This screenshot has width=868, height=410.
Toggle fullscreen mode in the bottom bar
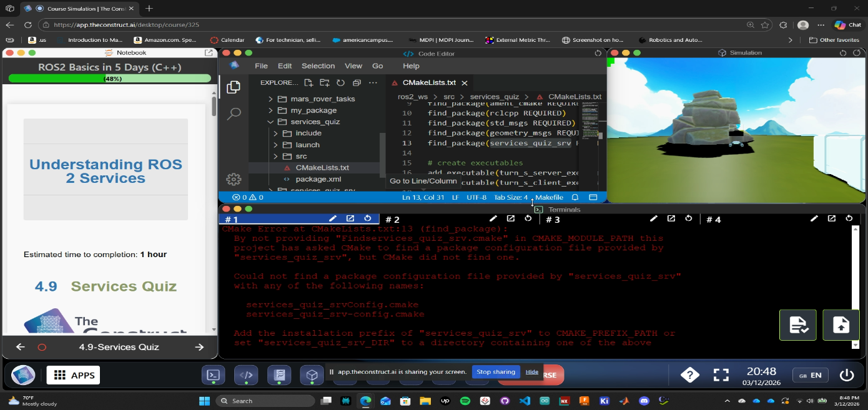(721, 375)
